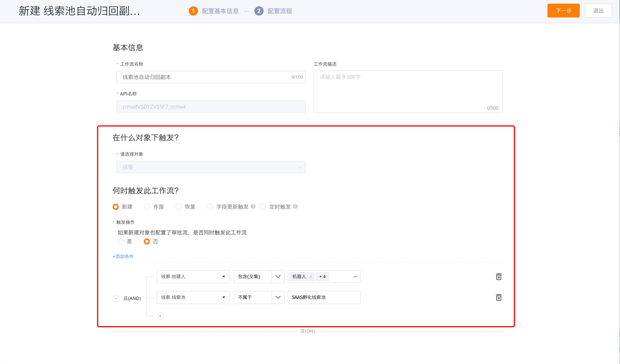Click the plus icon to add AND condition
This screenshot has height=364, width=620.
(160, 316)
